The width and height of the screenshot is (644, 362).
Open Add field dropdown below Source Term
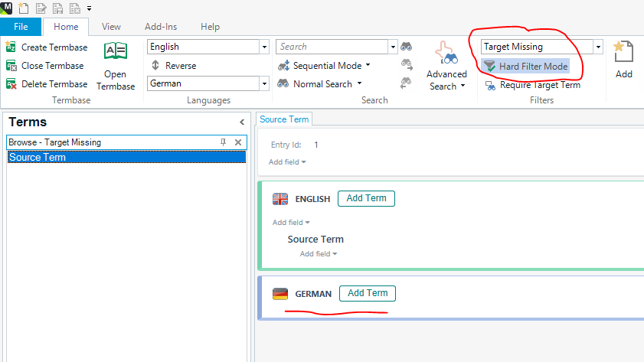[x=319, y=254]
